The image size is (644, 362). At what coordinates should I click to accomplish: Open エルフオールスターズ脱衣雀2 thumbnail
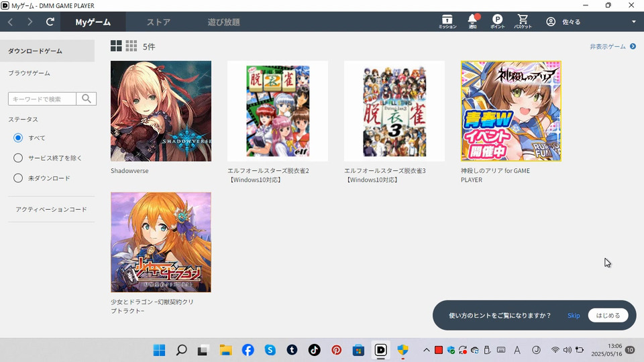pyautogui.click(x=278, y=111)
